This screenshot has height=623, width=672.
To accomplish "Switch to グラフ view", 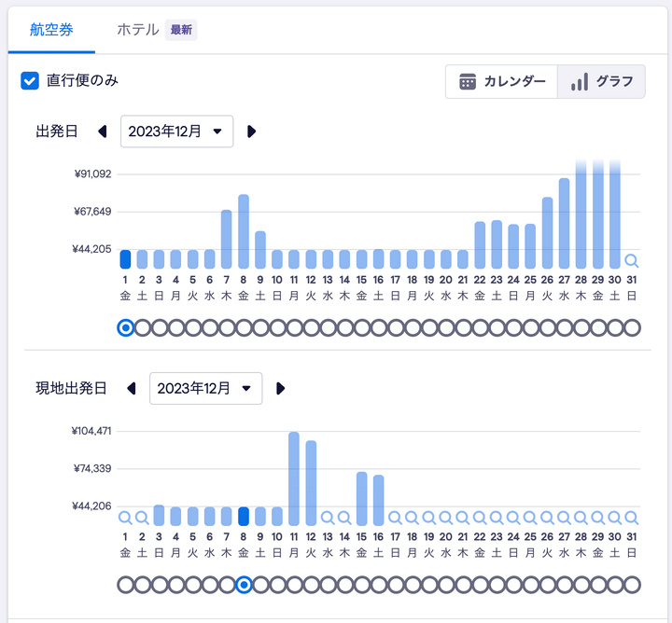I will (600, 81).
